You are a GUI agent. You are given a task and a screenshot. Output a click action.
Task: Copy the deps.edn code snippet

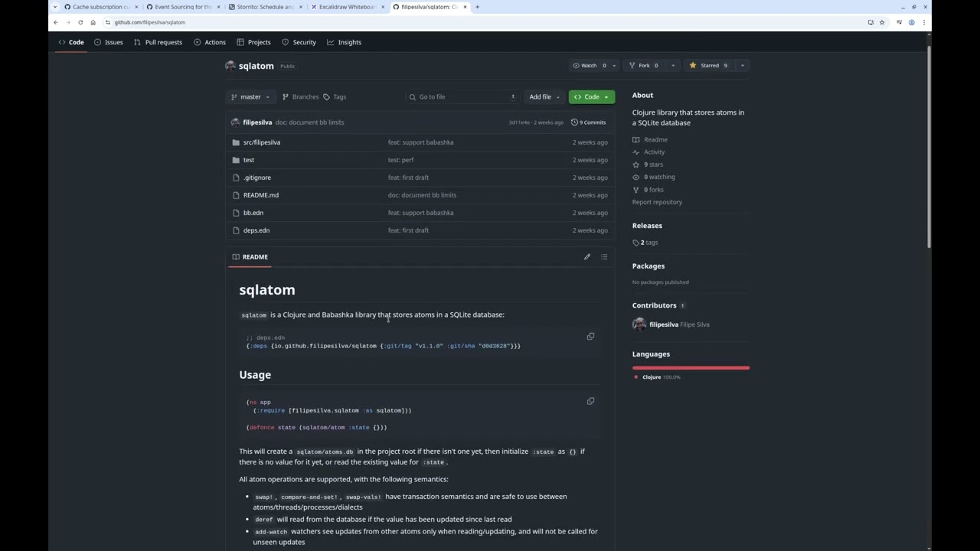click(x=590, y=337)
